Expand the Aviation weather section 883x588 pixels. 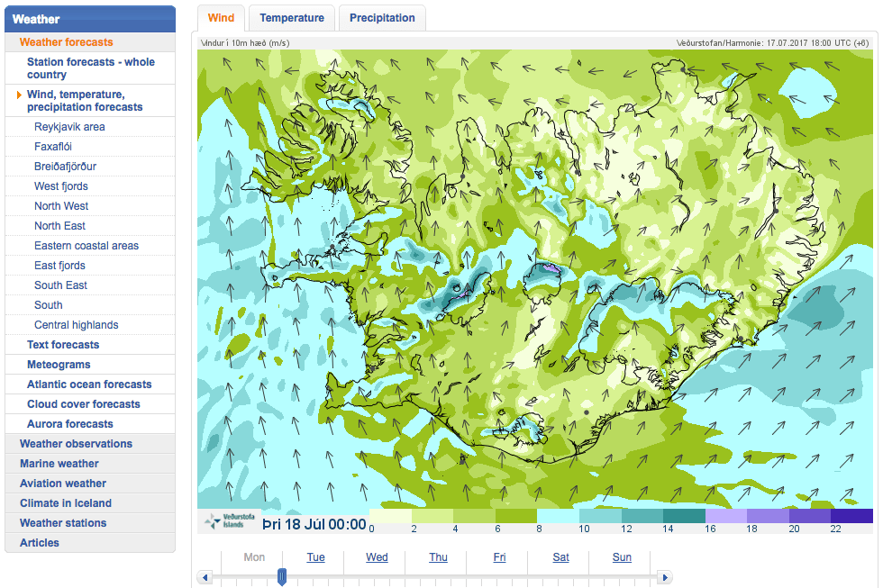pyautogui.click(x=63, y=484)
